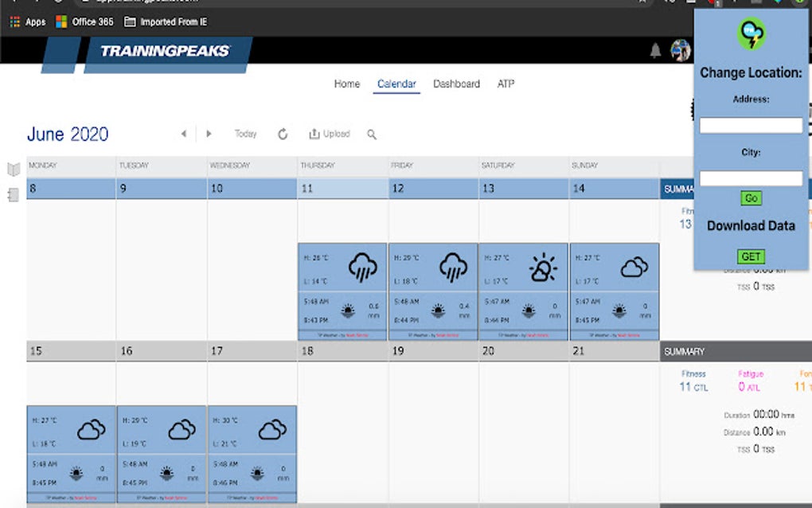
Task: Click the cloud icon on June 16
Action: 182,430
